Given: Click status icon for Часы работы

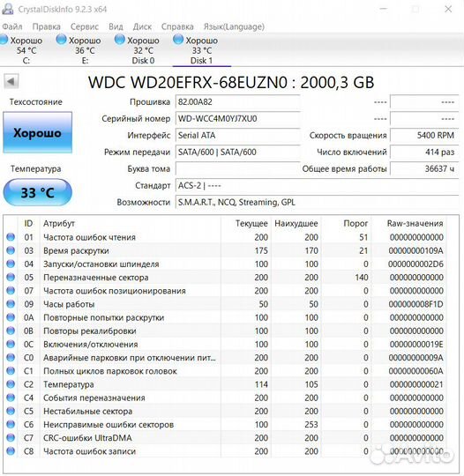Looking at the screenshot, I should (x=11, y=303).
